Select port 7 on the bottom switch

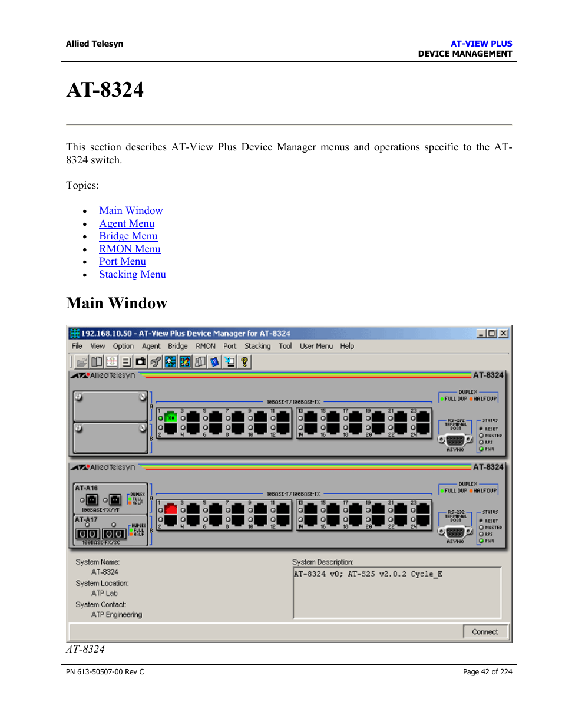tap(238, 509)
